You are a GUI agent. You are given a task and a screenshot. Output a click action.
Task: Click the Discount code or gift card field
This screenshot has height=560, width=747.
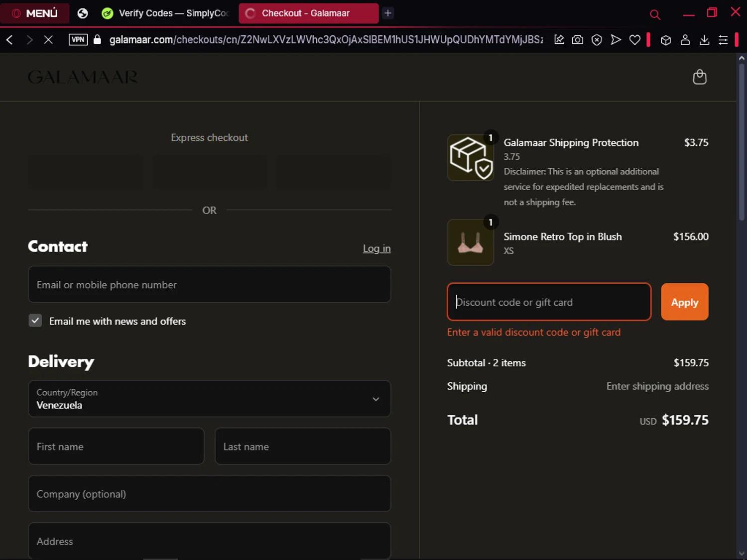tap(549, 302)
